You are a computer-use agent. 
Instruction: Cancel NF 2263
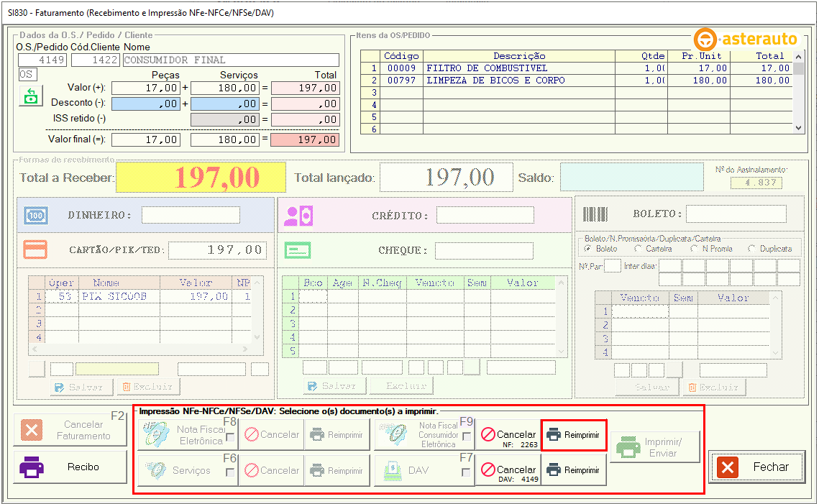tap(509, 434)
